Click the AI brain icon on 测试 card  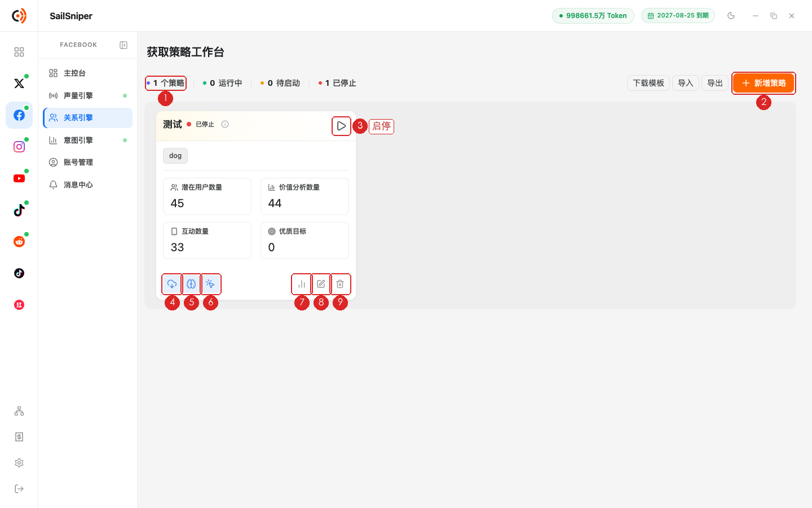[x=191, y=284]
